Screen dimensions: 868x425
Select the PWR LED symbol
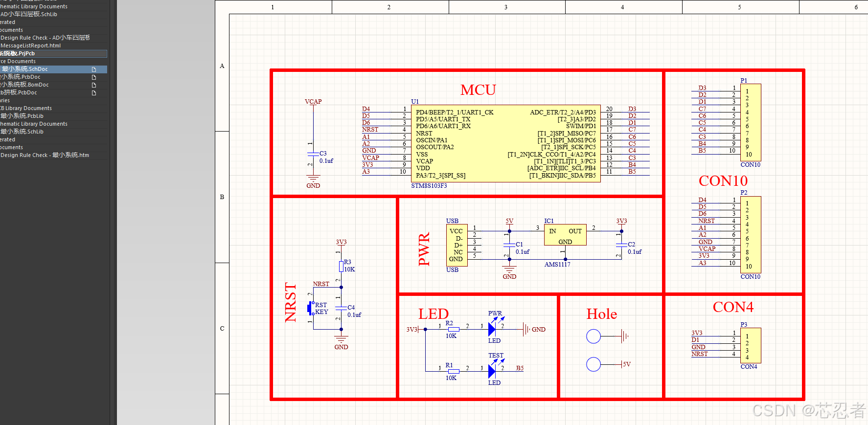coord(492,329)
